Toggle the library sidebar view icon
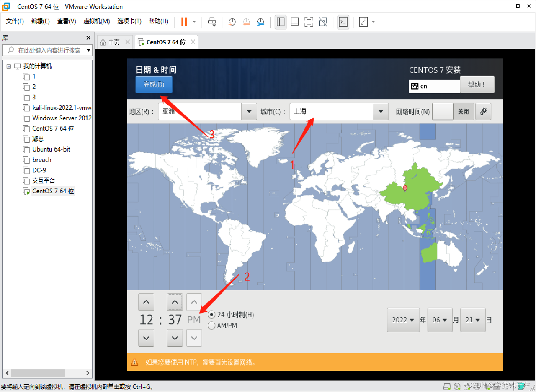The height and width of the screenshot is (392, 536). click(x=280, y=22)
